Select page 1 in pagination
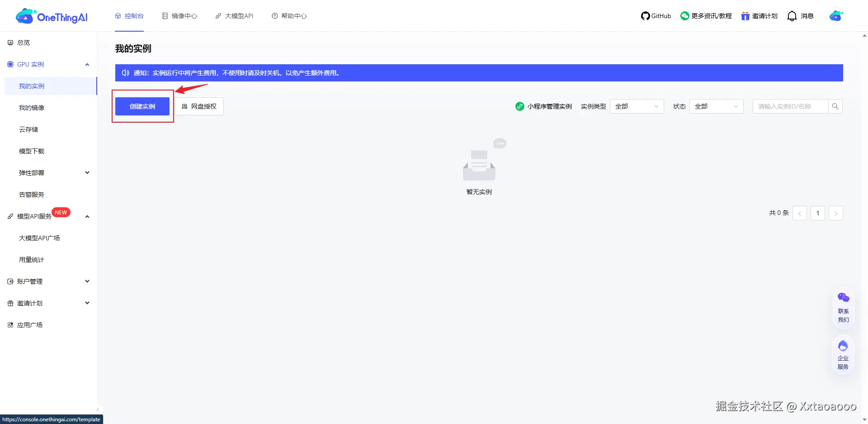The width and height of the screenshot is (868, 424). (x=818, y=213)
